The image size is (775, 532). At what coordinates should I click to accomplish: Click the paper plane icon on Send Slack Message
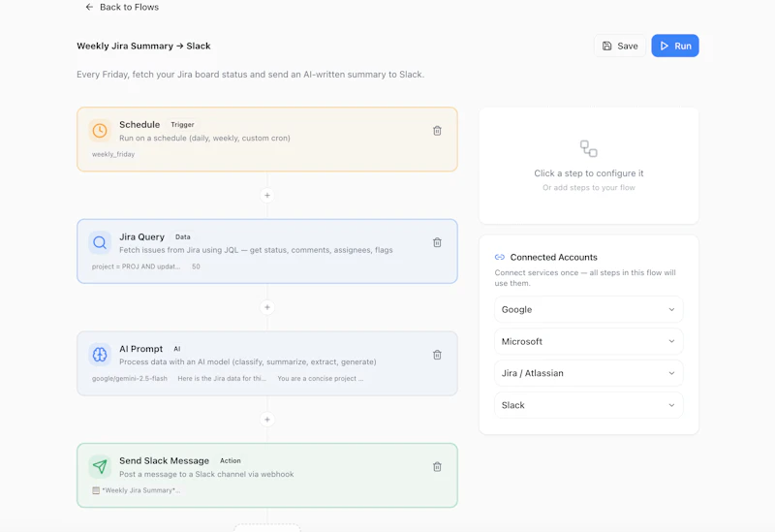coord(100,467)
